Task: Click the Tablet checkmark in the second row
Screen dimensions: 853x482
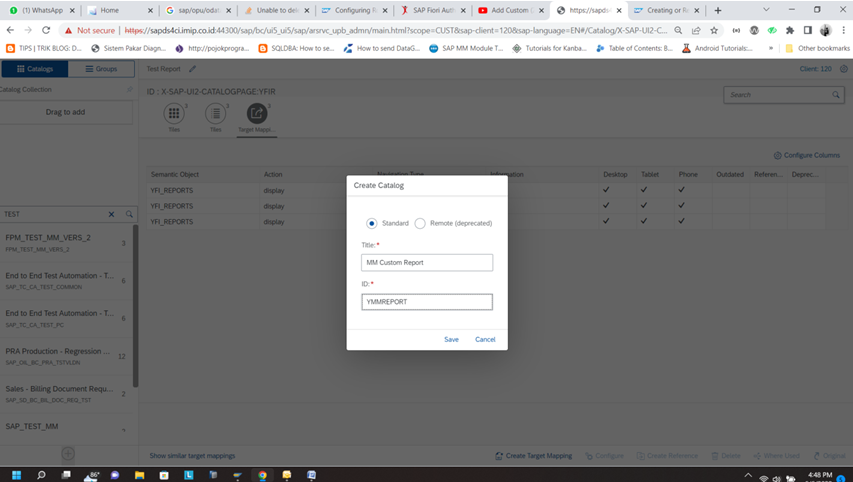Action: 644,206
